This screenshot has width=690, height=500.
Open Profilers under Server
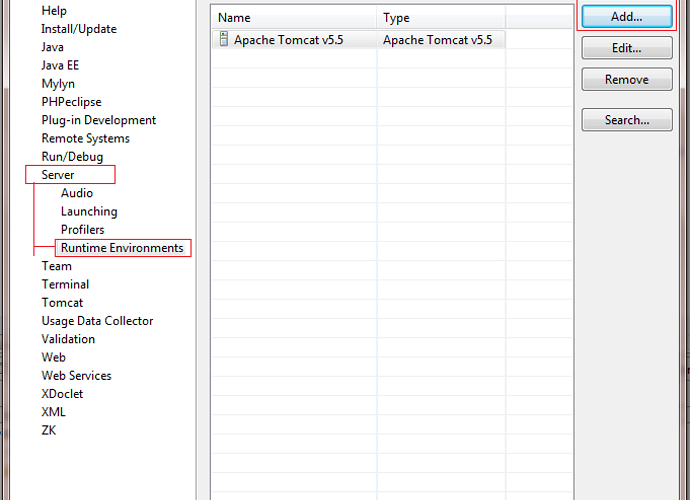(83, 230)
